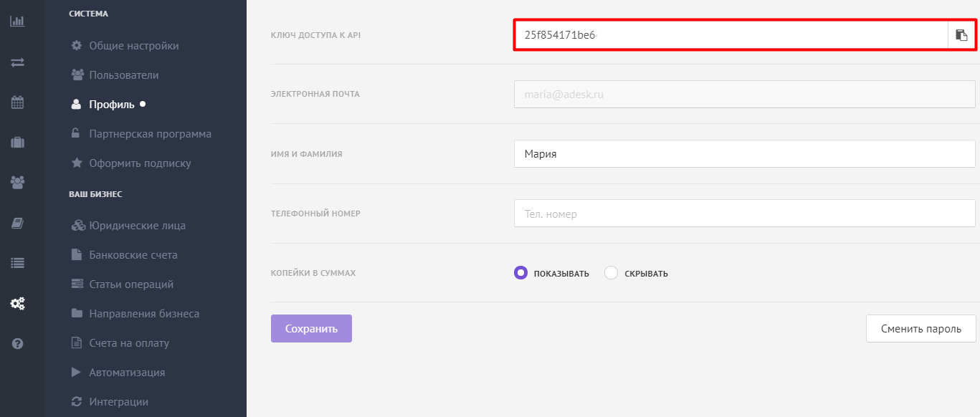Open the help question mark icon
Viewport: 980px width, 417px height.
pyautogui.click(x=17, y=344)
